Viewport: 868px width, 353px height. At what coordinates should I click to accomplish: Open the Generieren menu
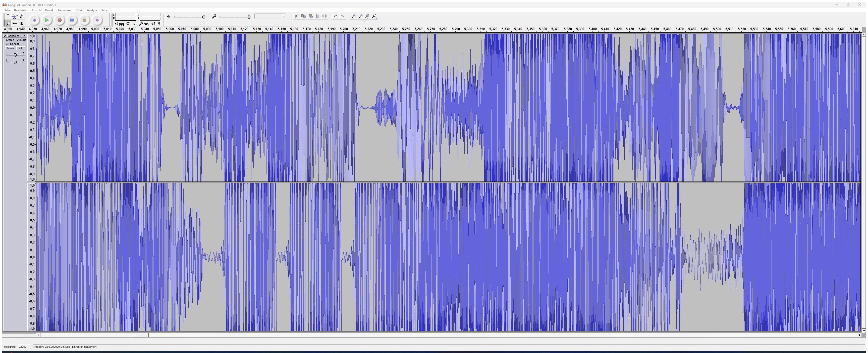(x=65, y=10)
